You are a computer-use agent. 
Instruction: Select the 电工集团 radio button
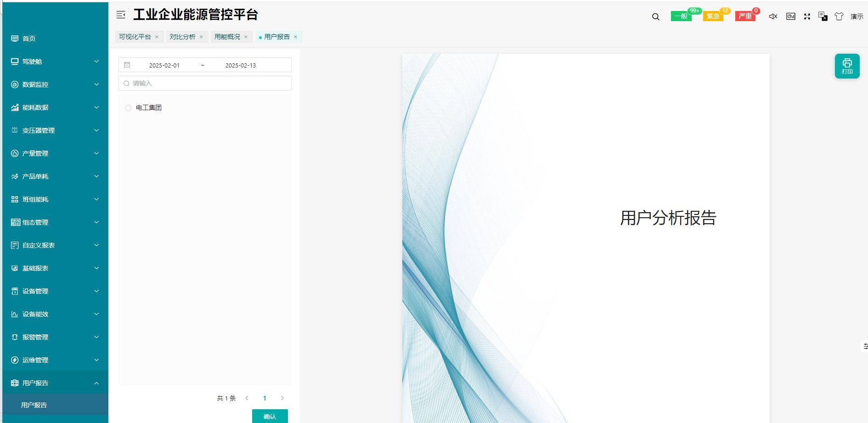tap(128, 108)
